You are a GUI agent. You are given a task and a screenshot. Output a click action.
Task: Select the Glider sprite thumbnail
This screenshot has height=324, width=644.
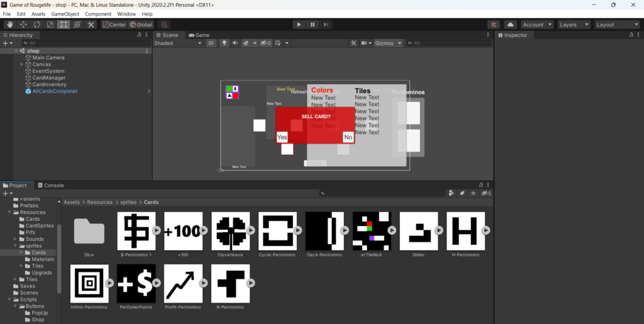tap(419, 231)
